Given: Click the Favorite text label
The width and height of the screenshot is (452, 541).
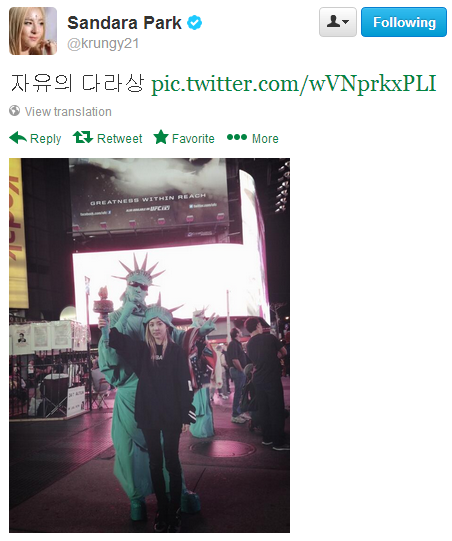Looking at the screenshot, I should 193,138.
